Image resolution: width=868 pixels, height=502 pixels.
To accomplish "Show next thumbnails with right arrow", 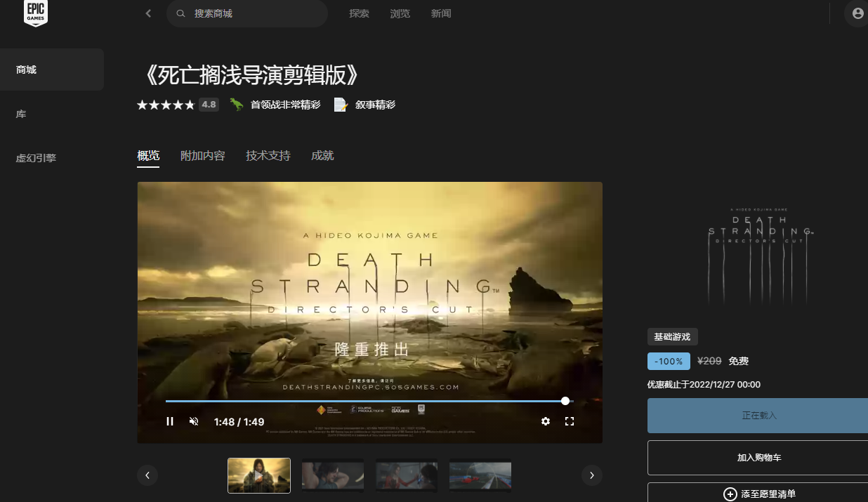I will 592,475.
